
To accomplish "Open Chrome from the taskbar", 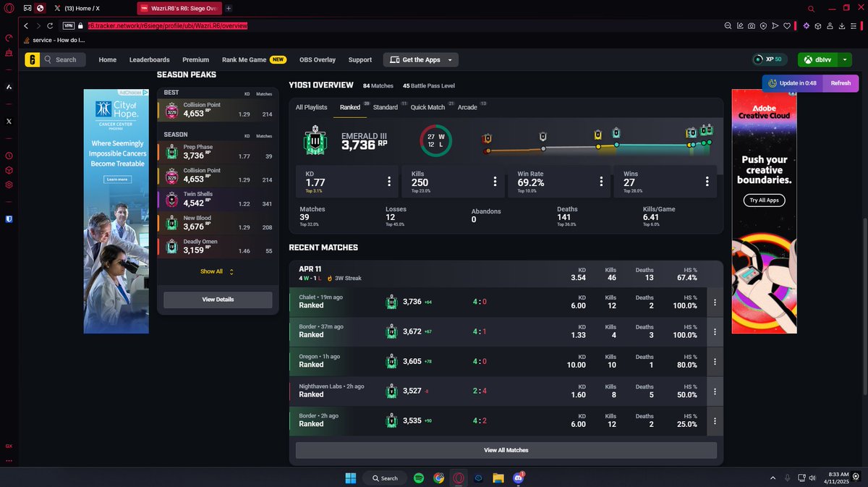I will [x=438, y=478].
